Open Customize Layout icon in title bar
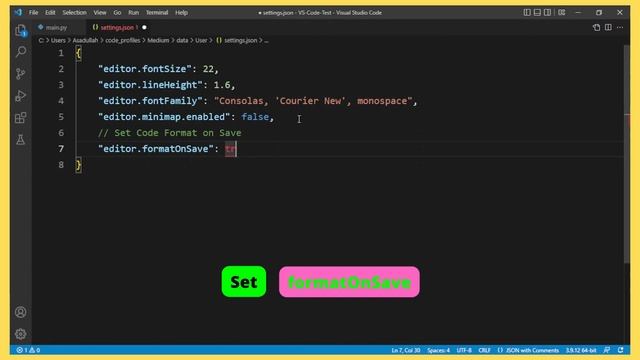The image size is (640, 360). [562, 12]
